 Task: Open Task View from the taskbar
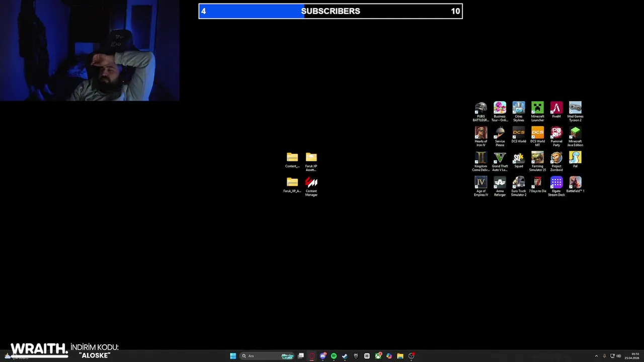[x=301, y=356]
